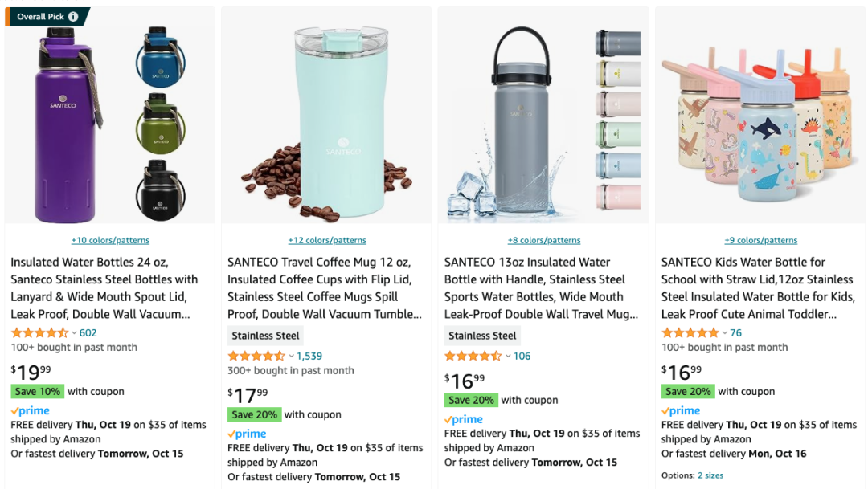
Task: Expand rating chevron beside 106 reviews
Action: pos(508,357)
